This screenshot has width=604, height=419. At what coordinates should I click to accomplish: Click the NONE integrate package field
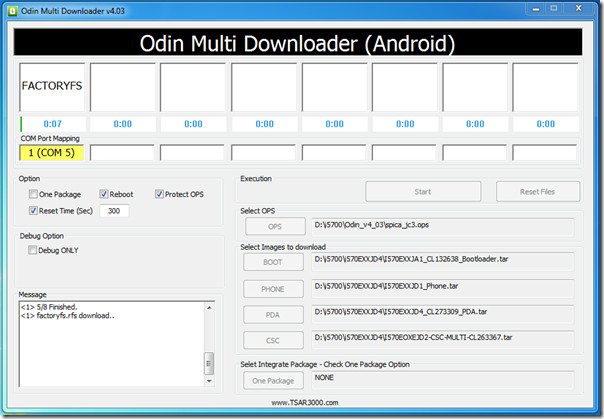coord(443,380)
